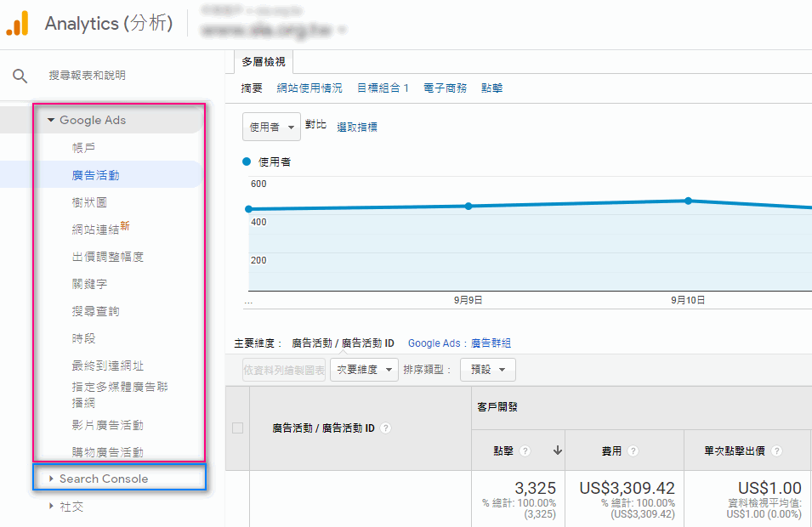Open the 預設 sort type dropdown
Viewport: 812px width, 527px height.
tap(488, 370)
